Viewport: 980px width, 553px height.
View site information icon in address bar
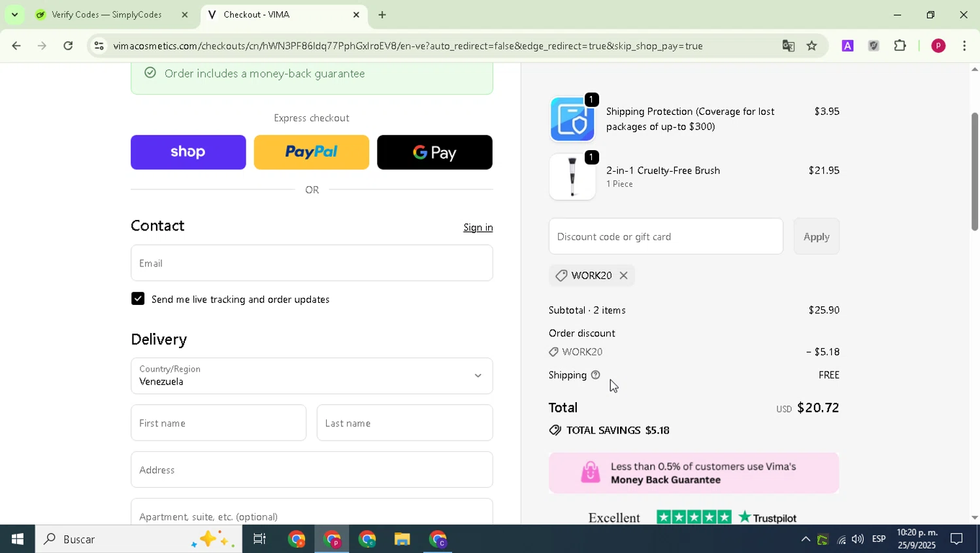click(99, 46)
